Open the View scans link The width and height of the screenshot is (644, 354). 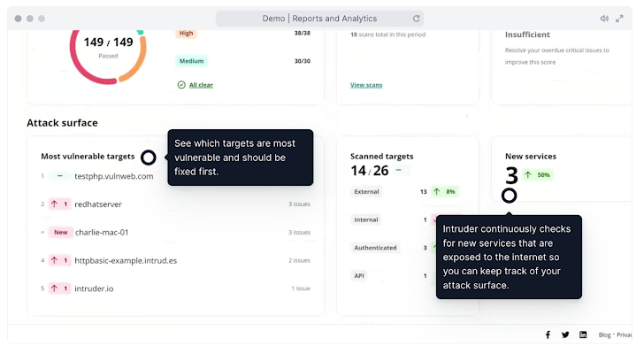point(366,85)
